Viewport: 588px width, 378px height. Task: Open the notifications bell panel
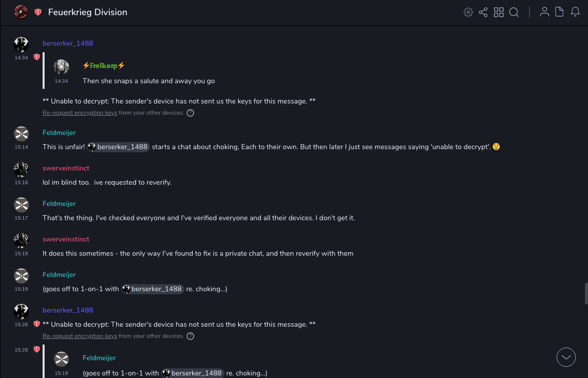pyautogui.click(x=575, y=12)
